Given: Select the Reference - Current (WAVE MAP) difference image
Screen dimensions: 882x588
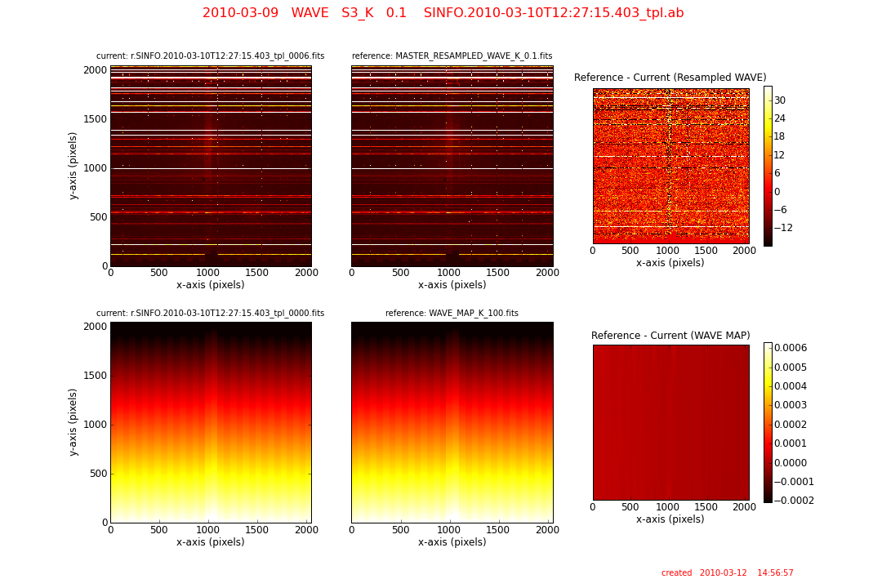Looking at the screenshot, I should 670,422.
